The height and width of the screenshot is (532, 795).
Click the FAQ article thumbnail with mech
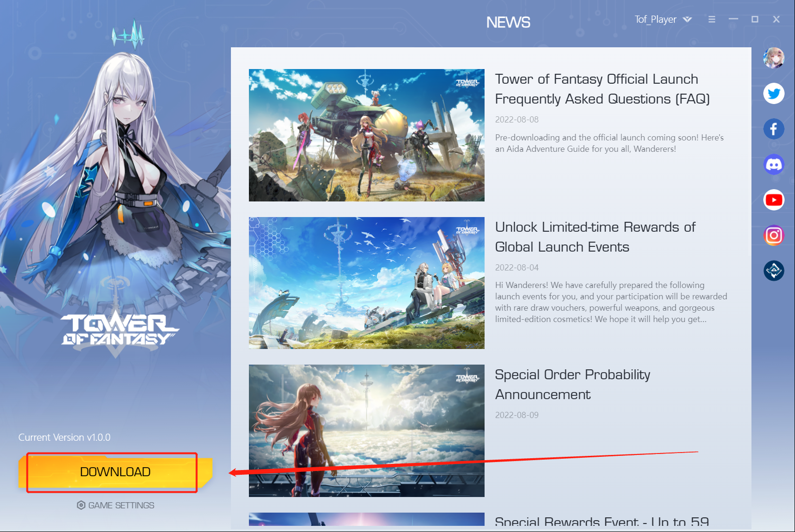367,135
